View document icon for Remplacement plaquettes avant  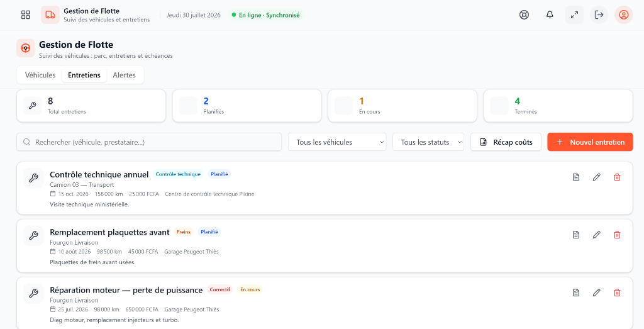click(x=576, y=235)
